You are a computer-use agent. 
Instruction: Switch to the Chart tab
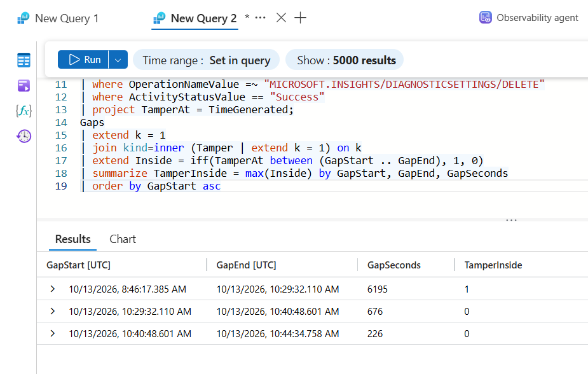coord(123,239)
